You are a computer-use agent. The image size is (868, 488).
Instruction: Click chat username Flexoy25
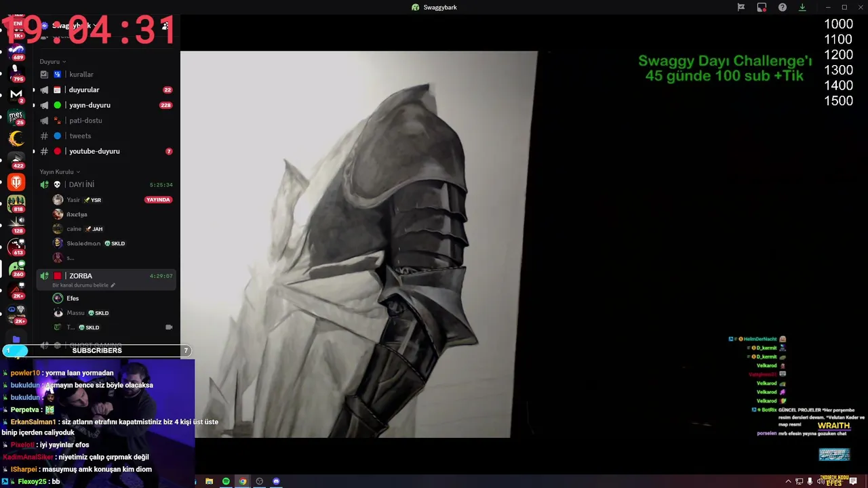point(32,482)
